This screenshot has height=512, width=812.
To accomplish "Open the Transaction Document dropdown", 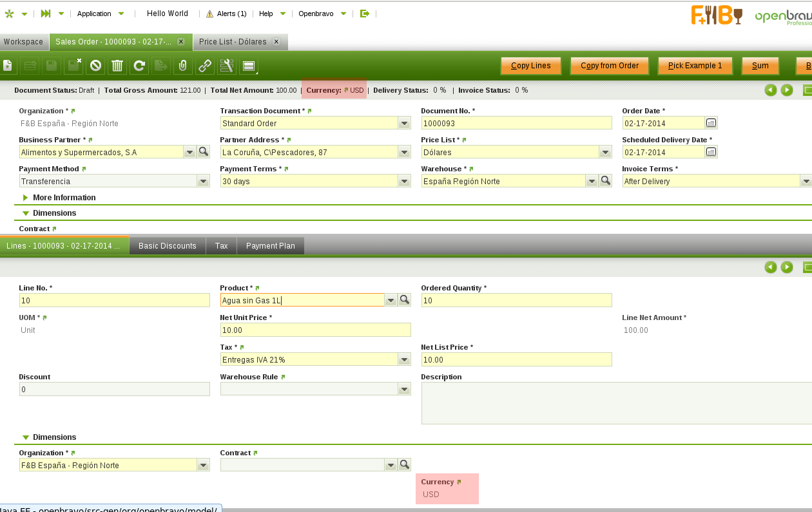I will [x=404, y=124].
